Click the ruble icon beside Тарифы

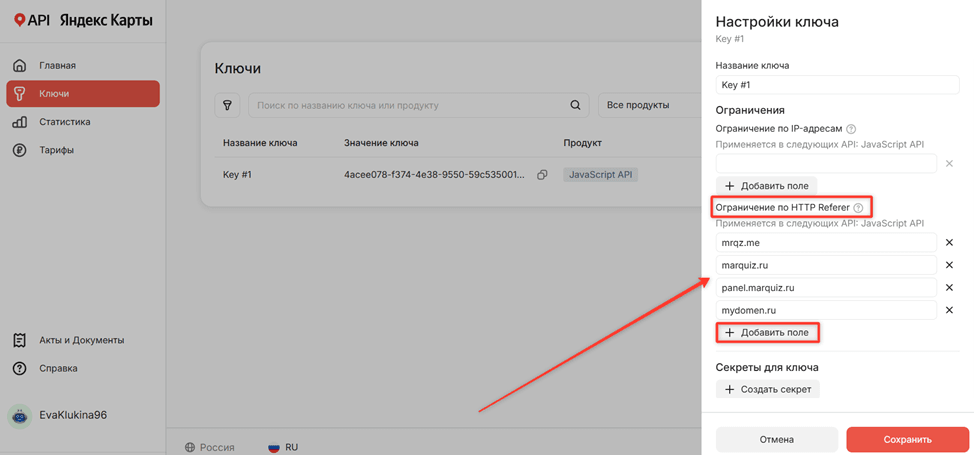(x=20, y=150)
